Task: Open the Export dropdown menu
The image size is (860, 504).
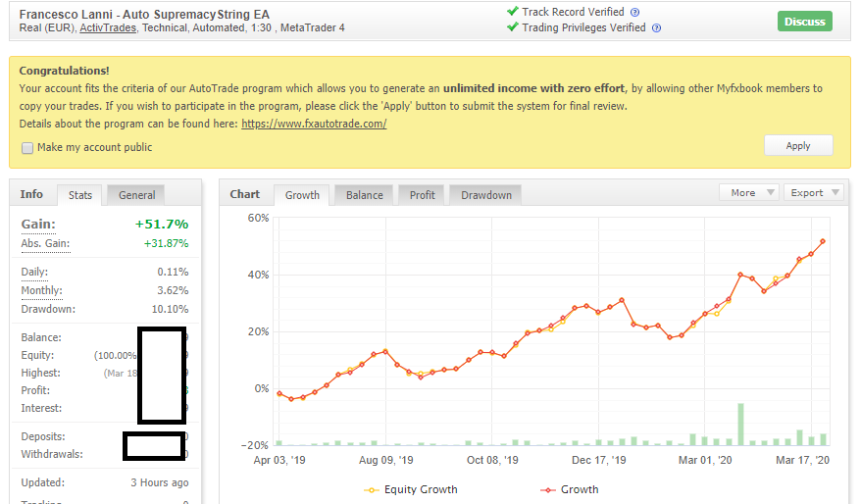Action: [813, 192]
